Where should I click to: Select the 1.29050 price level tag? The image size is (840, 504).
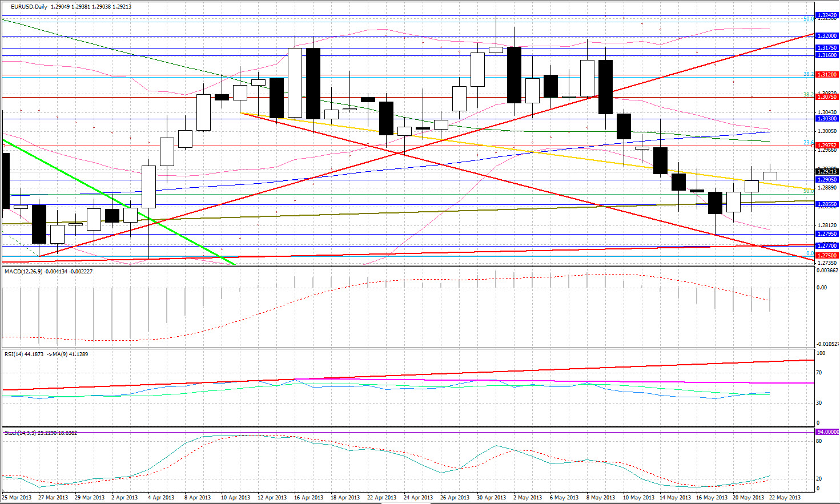(826, 180)
